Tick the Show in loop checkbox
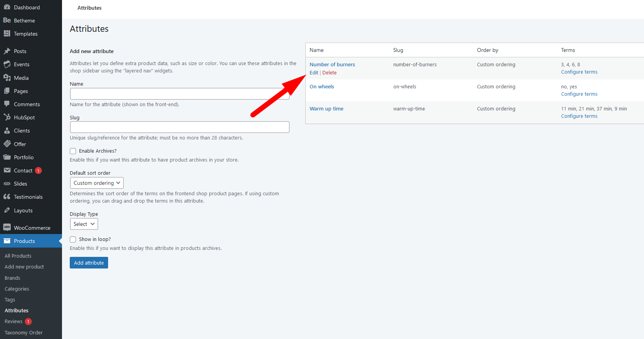 [x=73, y=239]
